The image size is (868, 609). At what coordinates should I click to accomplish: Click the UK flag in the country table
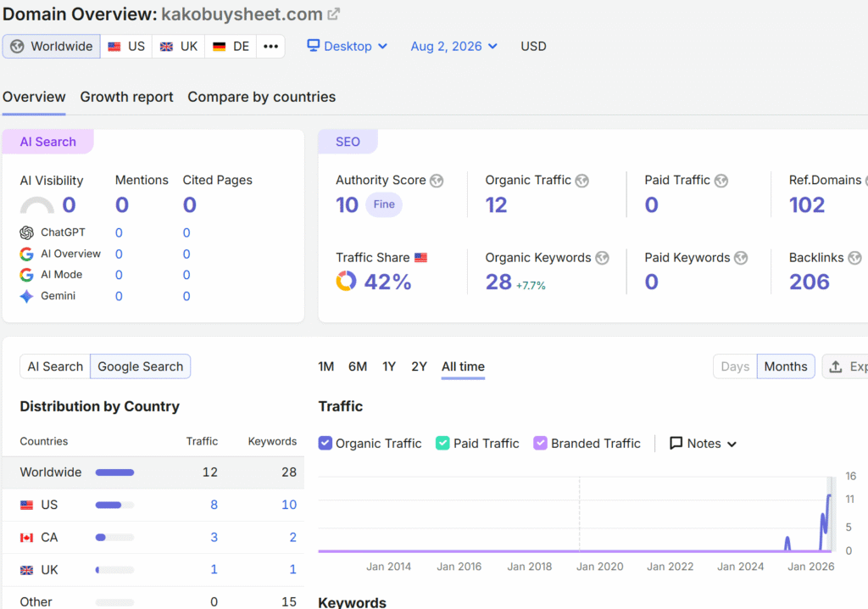pyautogui.click(x=26, y=570)
